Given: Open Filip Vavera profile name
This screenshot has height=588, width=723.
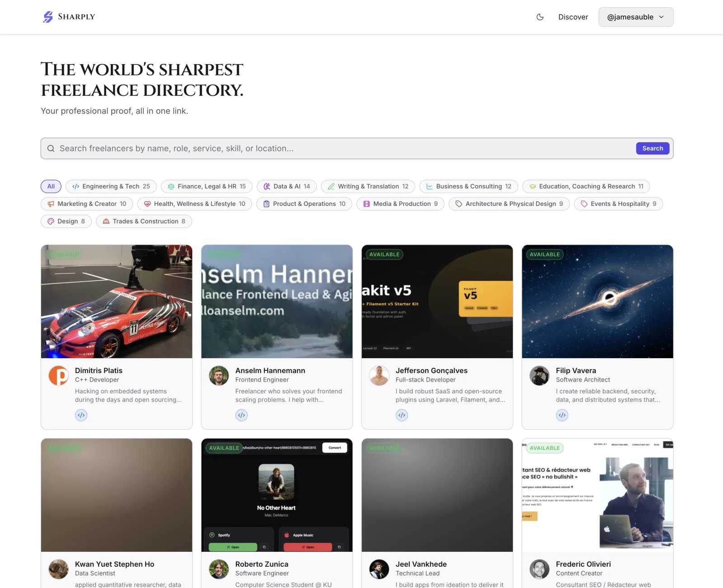Looking at the screenshot, I should point(576,371).
